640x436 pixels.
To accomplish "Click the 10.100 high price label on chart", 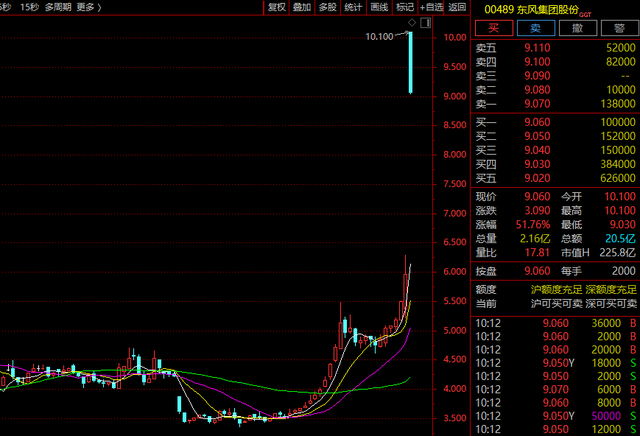I will pos(379,37).
